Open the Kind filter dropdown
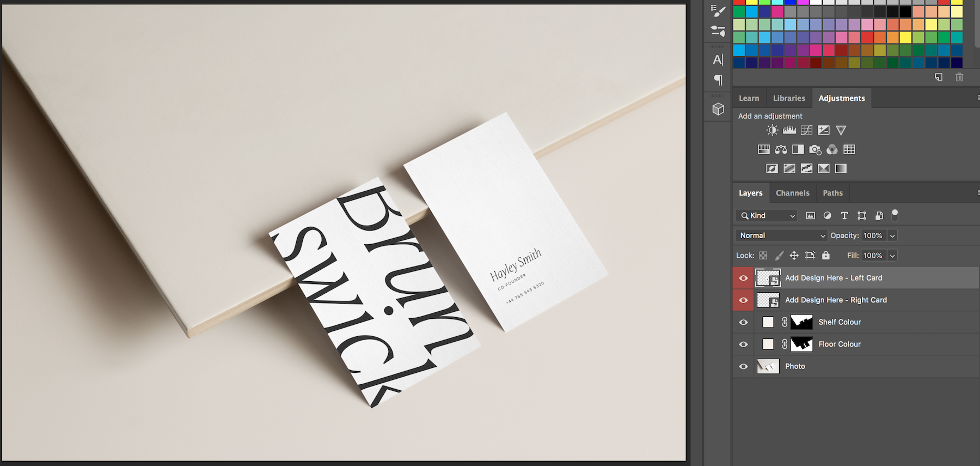The width and height of the screenshot is (980, 466). tap(766, 216)
